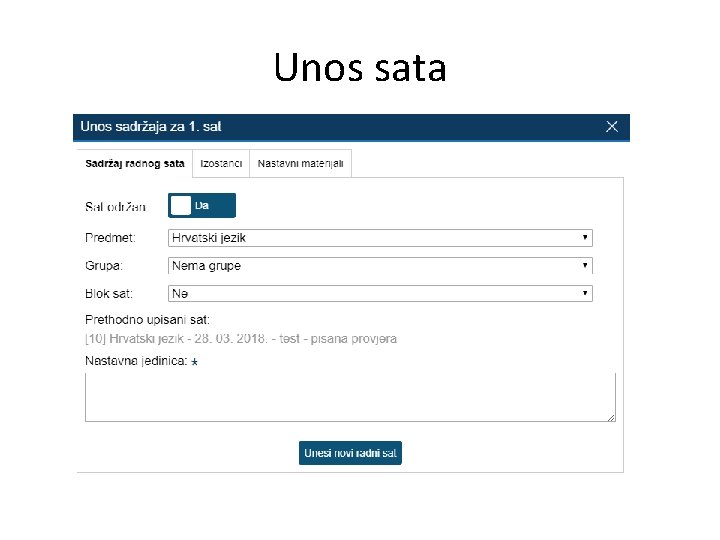The width and height of the screenshot is (720, 540).
Task: Click the Unesi novi radni sat button
Action: pos(350,453)
